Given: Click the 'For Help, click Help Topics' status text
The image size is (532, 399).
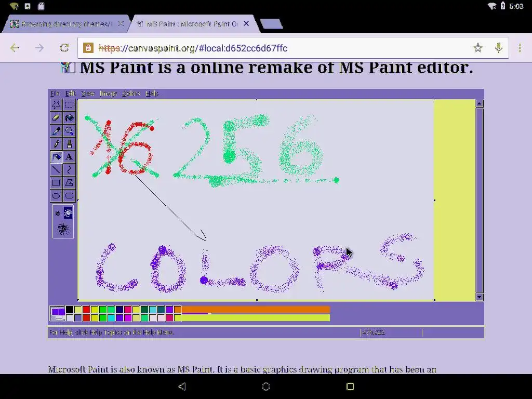Looking at the screenshot, I should tap(112, 332).
